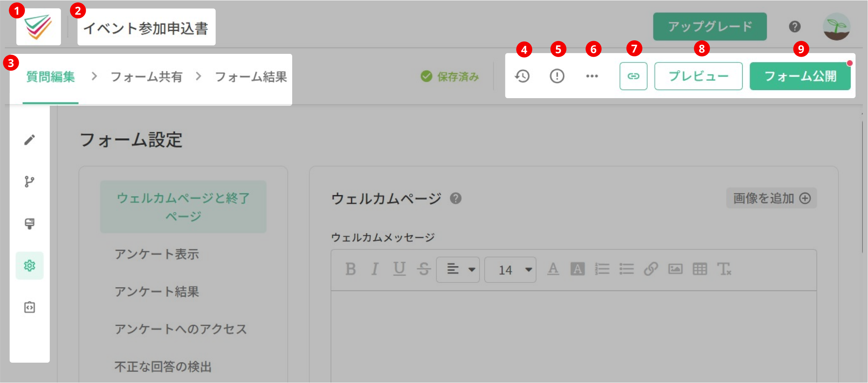The height and width of the screenshot is (383, 868).
Task: Open the version history clock icon
Action: (x=522, y=76)
